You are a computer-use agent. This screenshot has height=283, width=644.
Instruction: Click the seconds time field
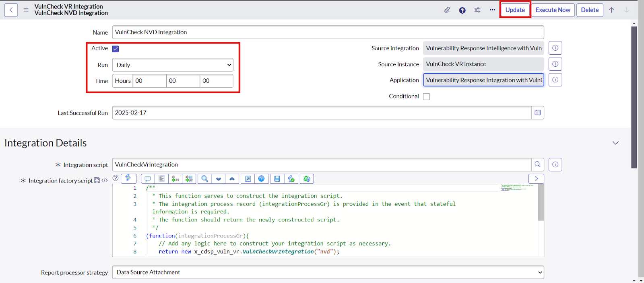[x=217, y=81]
